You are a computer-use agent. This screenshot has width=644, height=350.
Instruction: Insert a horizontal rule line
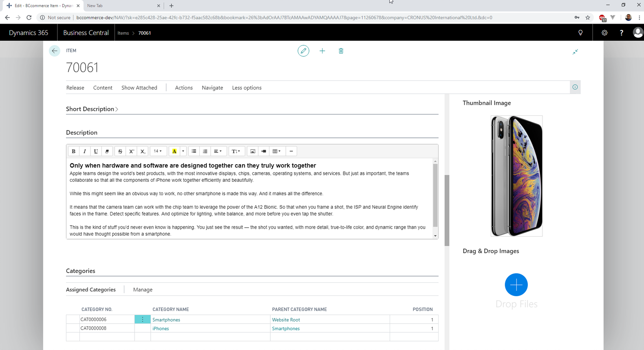pos(291,151)
